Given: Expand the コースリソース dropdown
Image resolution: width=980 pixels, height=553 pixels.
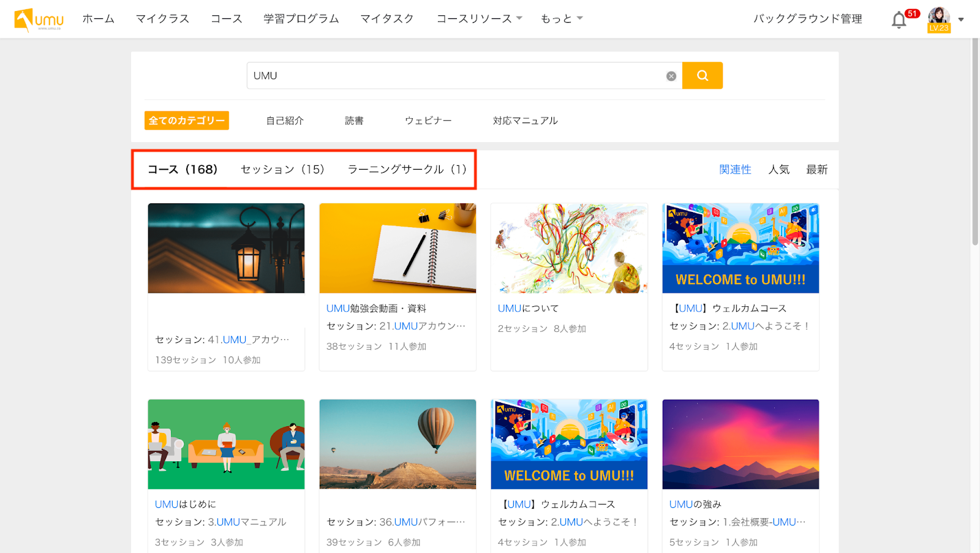Looking at the screenshot, I should click(x=479, y=19).
